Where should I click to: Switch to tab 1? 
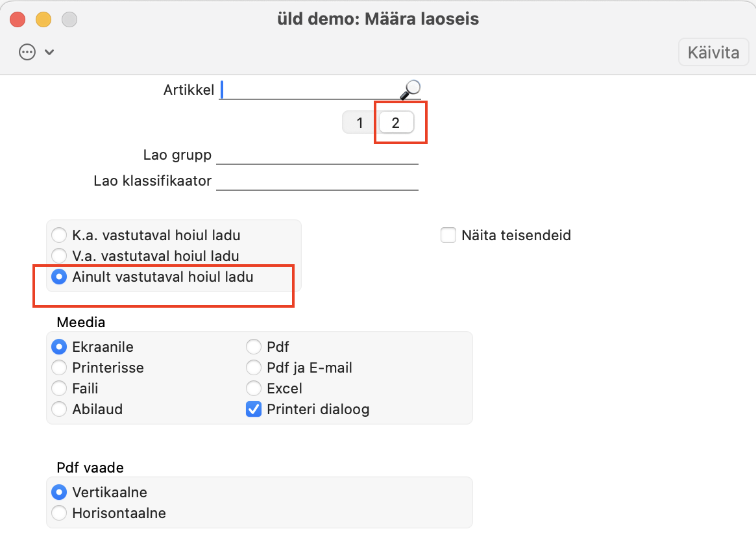360,123
